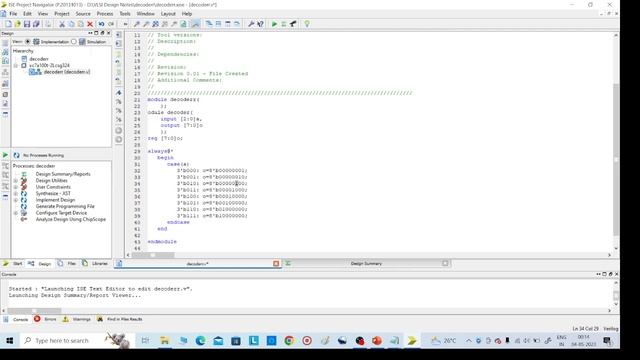Show hidden system tray icons chevron
The width and height of the screenshot is (640, 360).
pos(469,340)
